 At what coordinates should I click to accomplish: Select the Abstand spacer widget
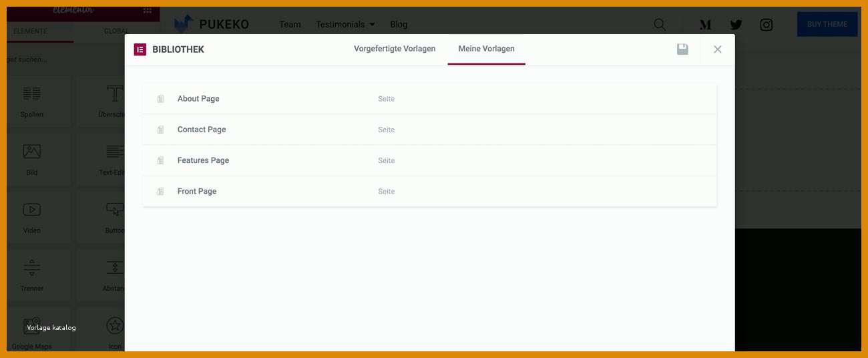tap(100, 275)
